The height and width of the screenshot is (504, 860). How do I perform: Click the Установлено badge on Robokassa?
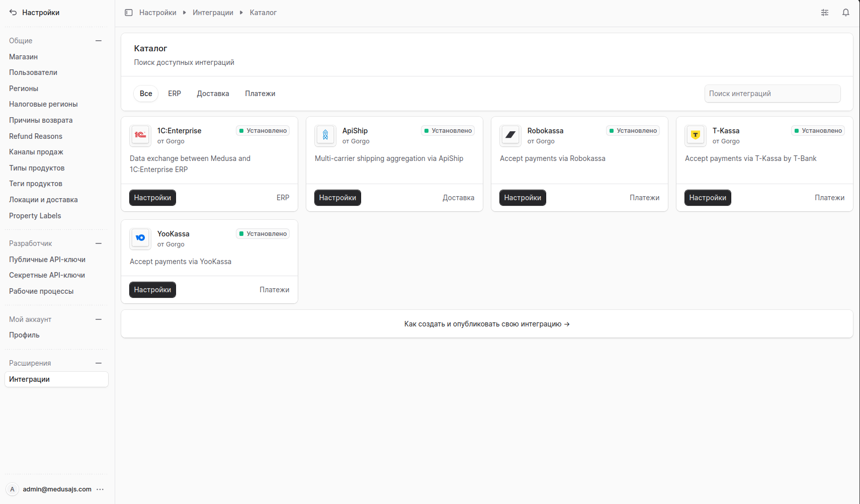pos(633,131)
